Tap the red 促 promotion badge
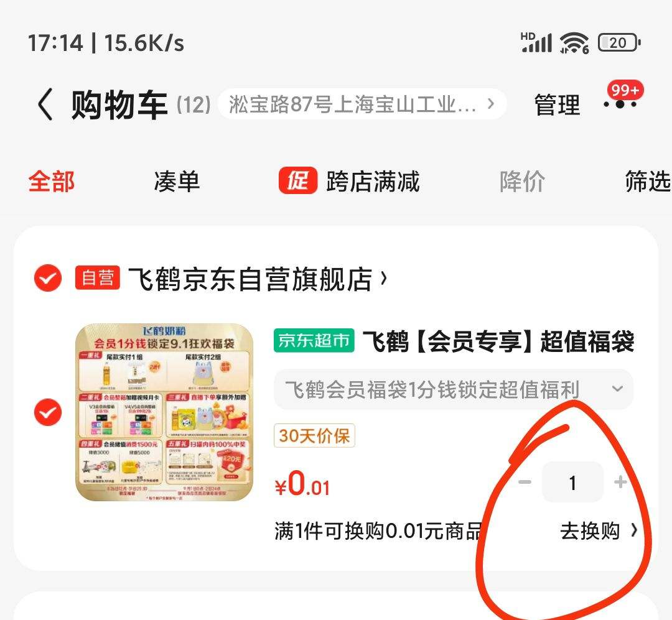The image size is (672, 620). (298, 180)
